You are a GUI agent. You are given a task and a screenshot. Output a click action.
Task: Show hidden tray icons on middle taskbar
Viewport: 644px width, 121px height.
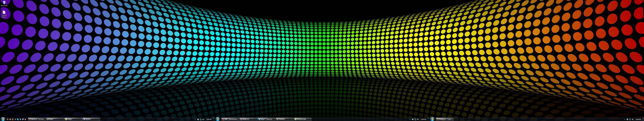[410, 120]
